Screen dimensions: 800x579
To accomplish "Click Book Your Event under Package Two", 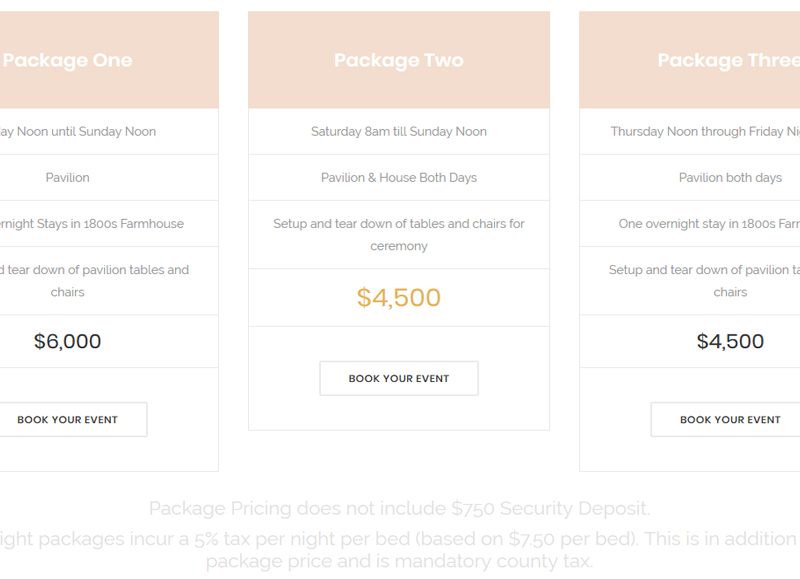I will (399, 379).
